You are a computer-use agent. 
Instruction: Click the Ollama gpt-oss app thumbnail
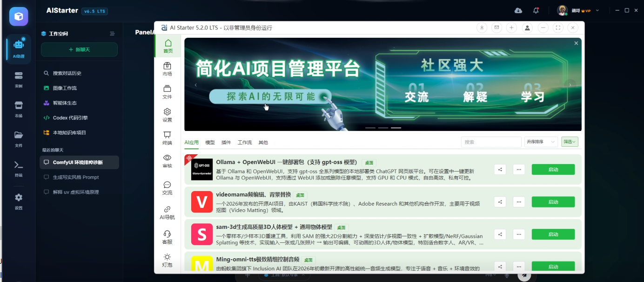[202, 169]
